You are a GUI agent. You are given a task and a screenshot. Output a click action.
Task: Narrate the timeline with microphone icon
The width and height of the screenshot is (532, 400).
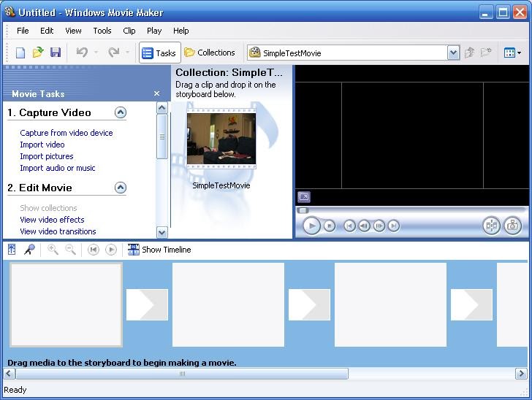[x=29, y=250]
